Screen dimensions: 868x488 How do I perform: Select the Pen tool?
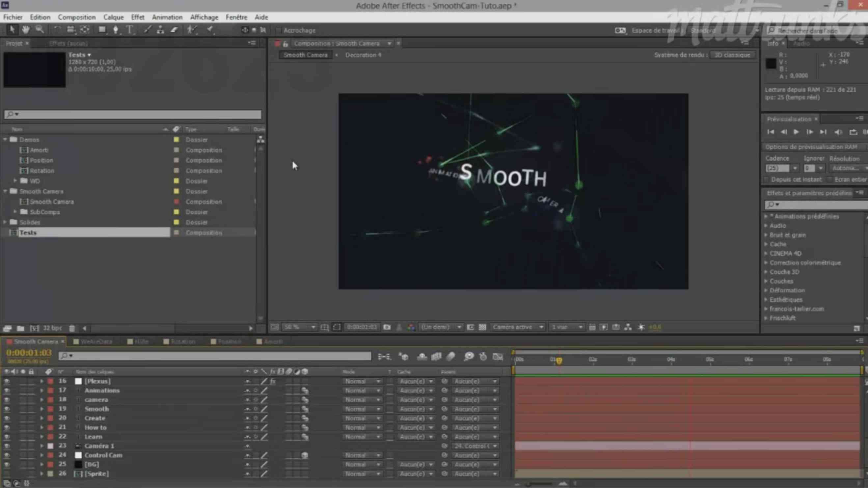tap(116, 30)
